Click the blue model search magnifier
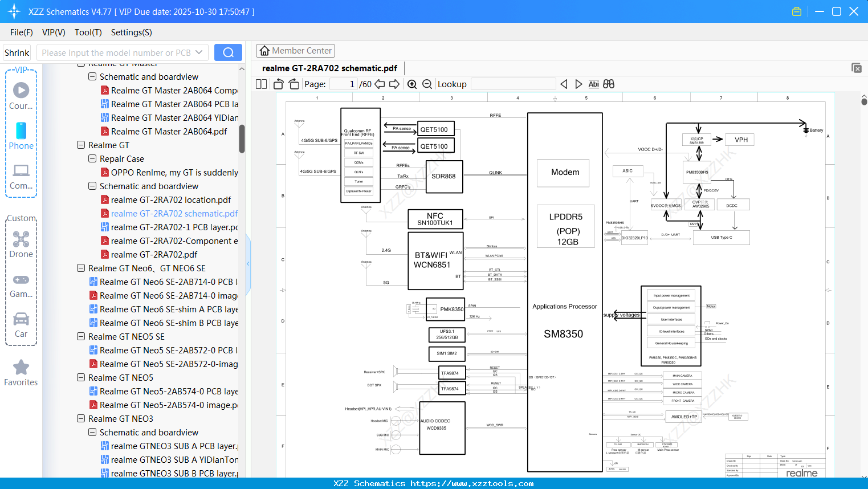This screenshot has width=868, height=489. point(228,52)
